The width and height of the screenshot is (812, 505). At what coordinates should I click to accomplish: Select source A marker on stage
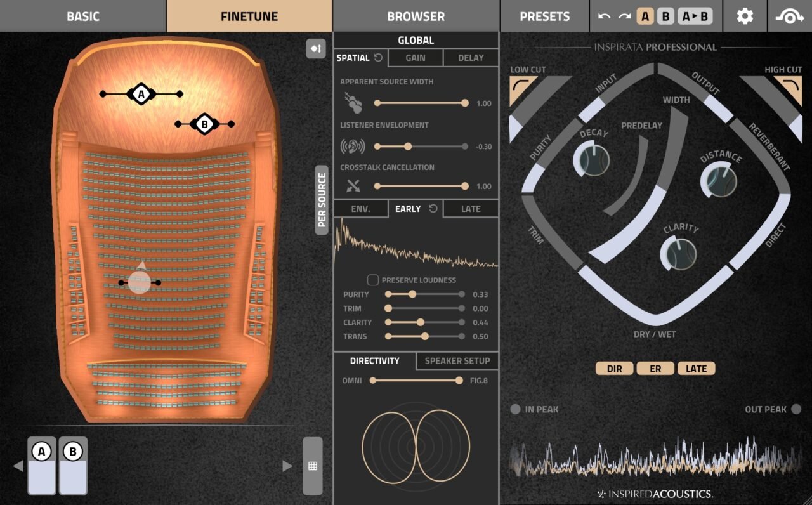[141, 94]
